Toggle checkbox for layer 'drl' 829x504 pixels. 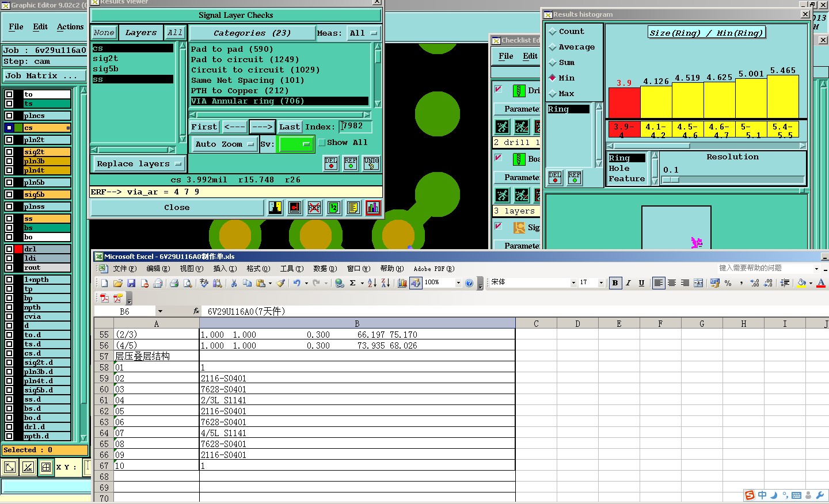[x=9, y=249]
